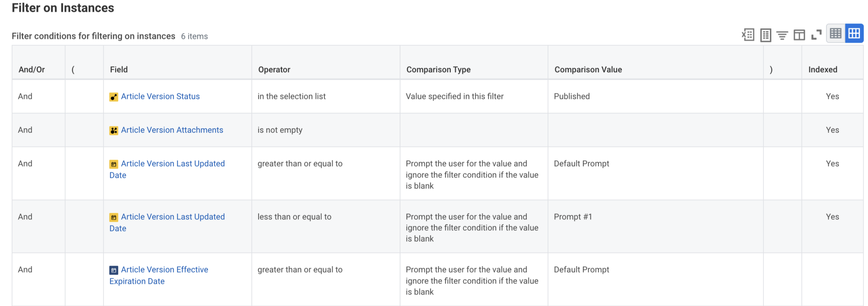Click the And/Or column header
Screen dimensions: 868x306
pos(32,70)
